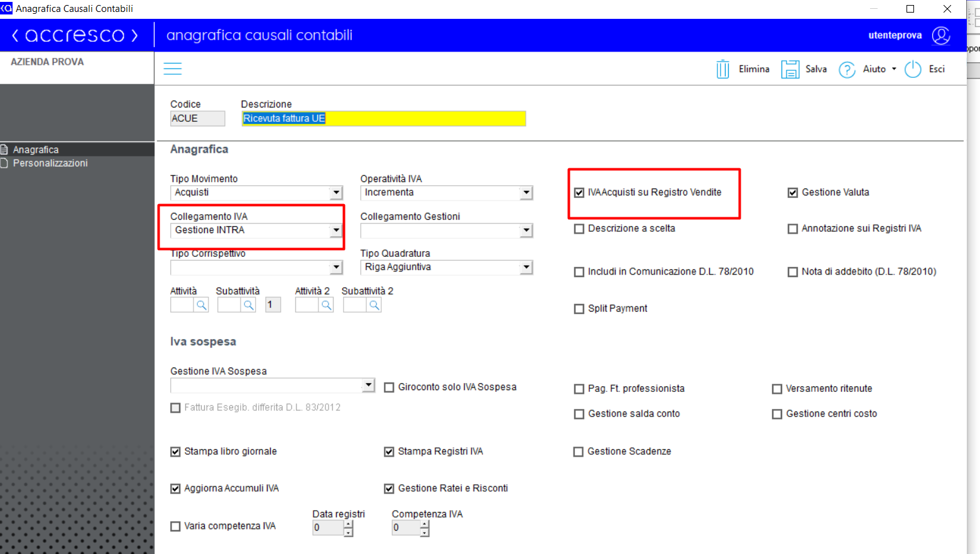Click the Attività code input field
This screenshot has width=980, height=554.
(x=182, y=305)
